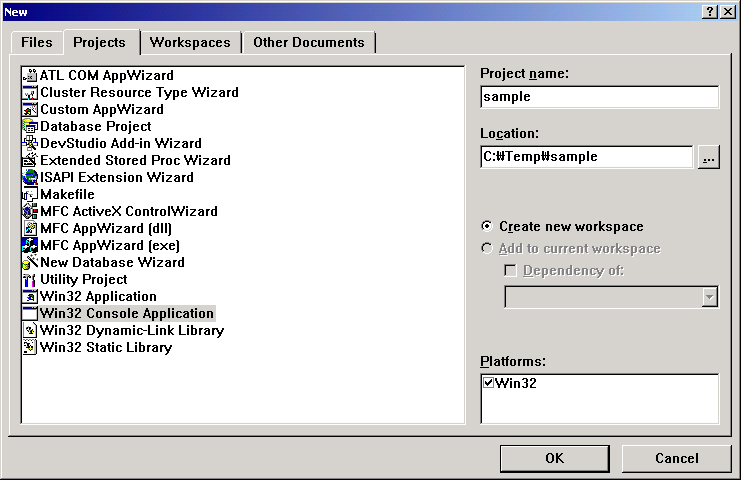Select the "DevStudio Add-in Wizard" entry text
741x480 pixels.
point(121,143)
